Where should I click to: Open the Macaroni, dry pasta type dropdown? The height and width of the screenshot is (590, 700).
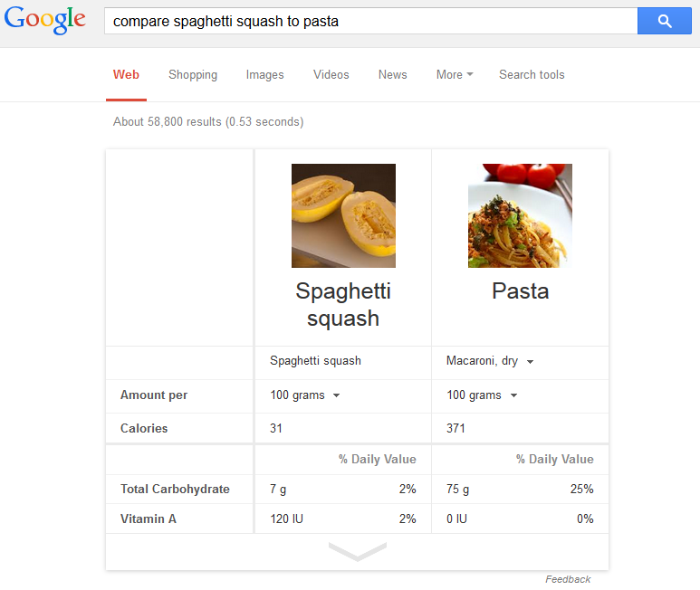tap(490, 361)
